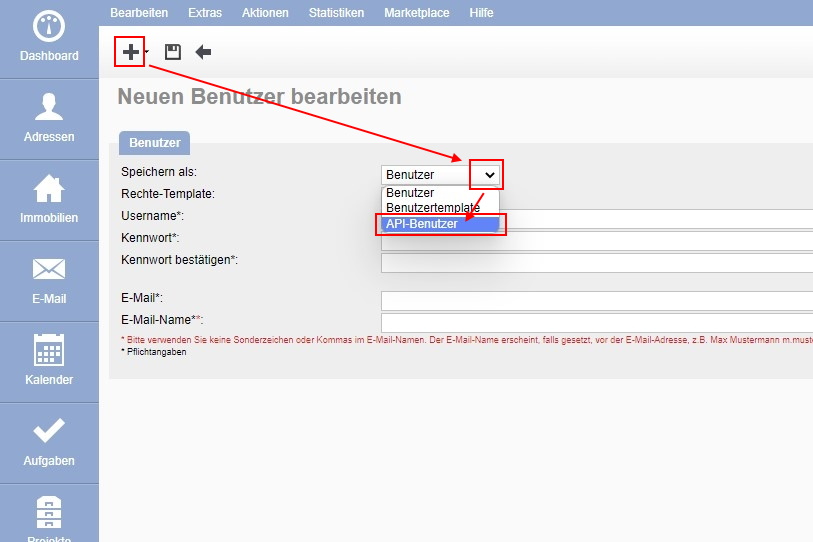Viewport: 813px width, 542px height.
Task: Switch to the Benutzer tab
Action: pos(155,143)
